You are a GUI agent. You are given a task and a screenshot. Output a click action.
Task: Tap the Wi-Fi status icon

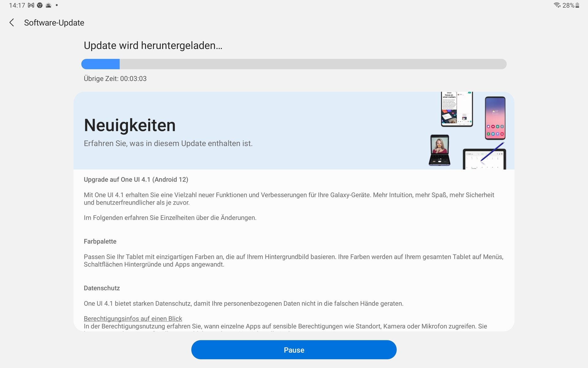click(x=557, y=5)
